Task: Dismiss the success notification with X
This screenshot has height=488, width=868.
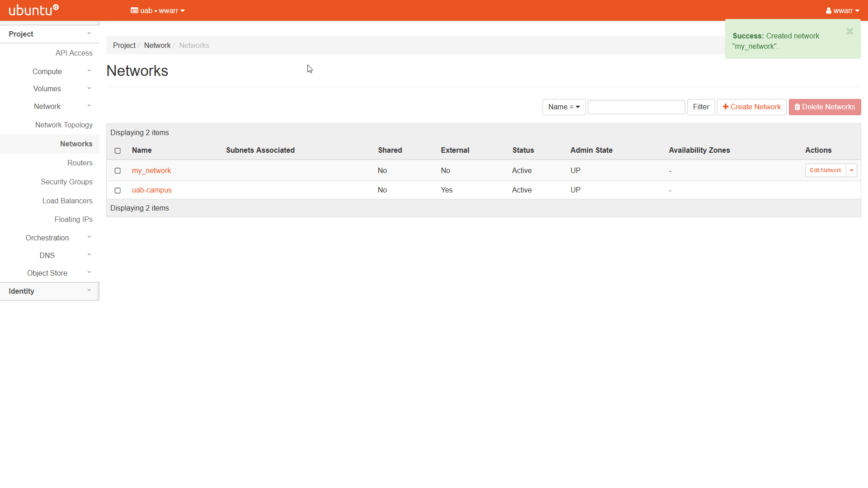Action: click(849, 31)
